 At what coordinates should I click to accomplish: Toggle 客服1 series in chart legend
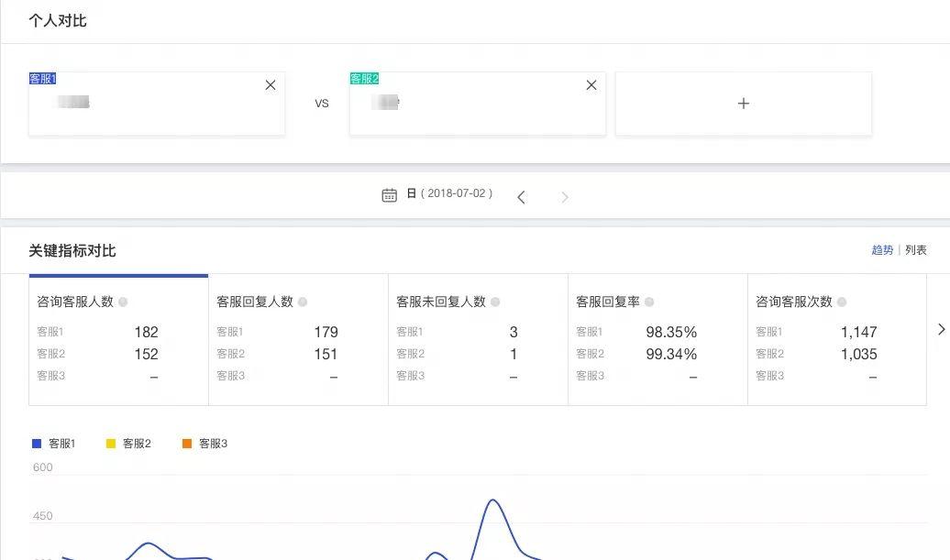(x=54, y=444)
